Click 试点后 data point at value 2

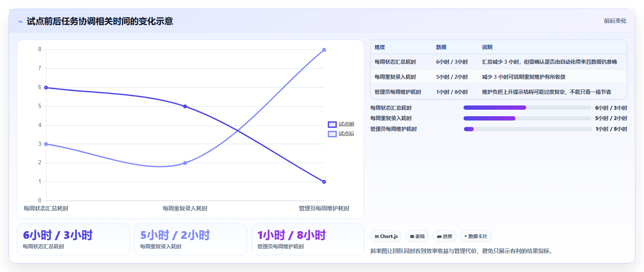pyautogui.click(x=185, y=163)
